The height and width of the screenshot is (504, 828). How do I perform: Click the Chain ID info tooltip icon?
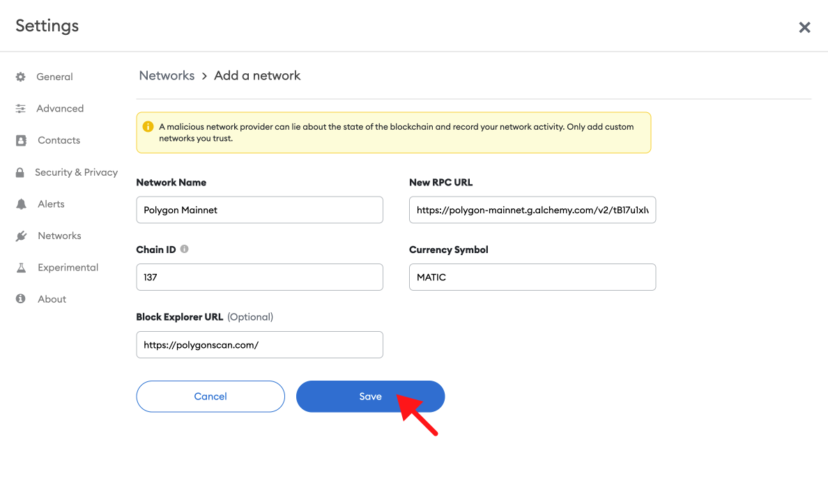click(x=184, y=249)
